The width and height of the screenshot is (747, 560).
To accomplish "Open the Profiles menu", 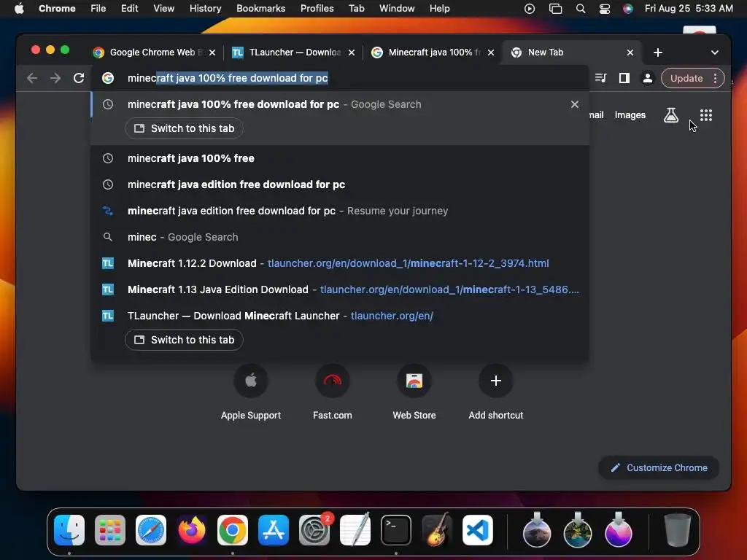I will (x=317, y=9).
